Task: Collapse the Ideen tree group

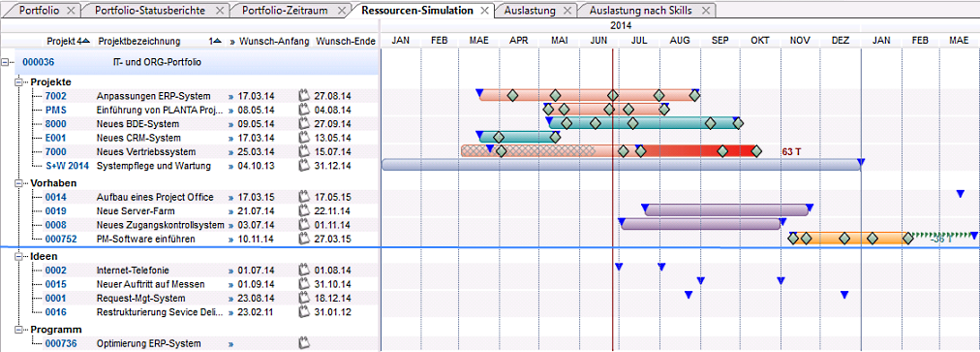Action: click(x=17, y=256)
